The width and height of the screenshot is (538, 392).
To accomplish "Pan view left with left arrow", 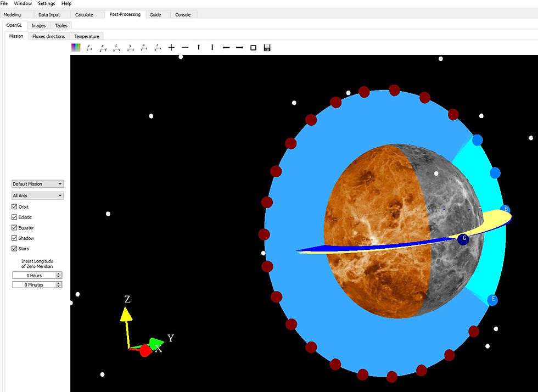I will tap(226, 47).
